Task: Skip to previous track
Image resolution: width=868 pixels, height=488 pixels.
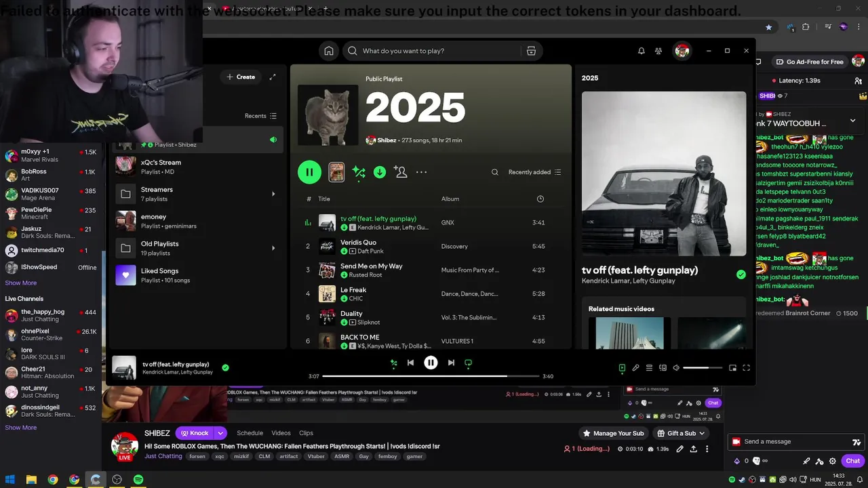Action: tap(410, 363)
